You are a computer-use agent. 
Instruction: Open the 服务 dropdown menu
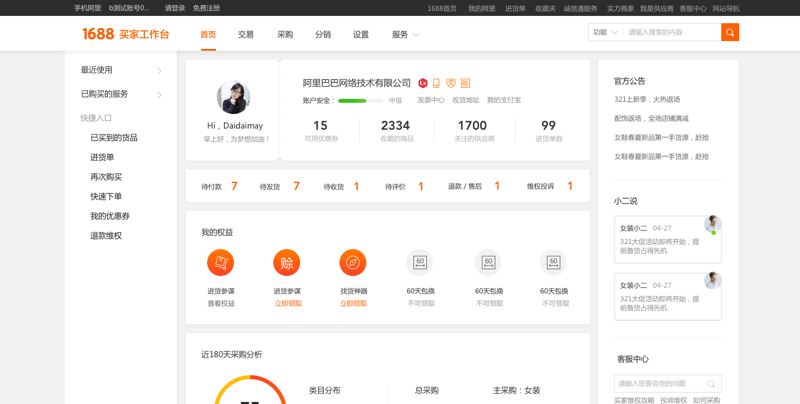tap(405, 35)
